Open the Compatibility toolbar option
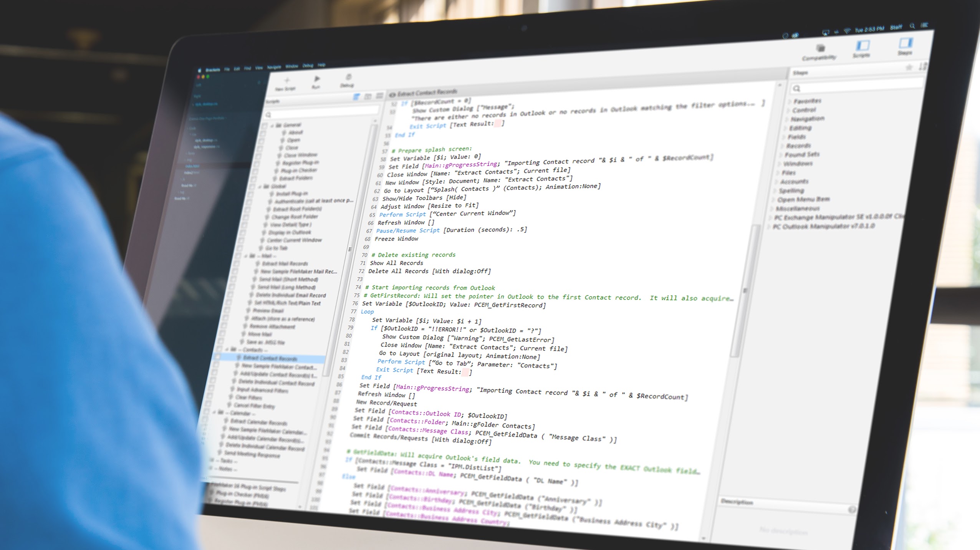Screen dimensions: 980x550 (821, 49)
